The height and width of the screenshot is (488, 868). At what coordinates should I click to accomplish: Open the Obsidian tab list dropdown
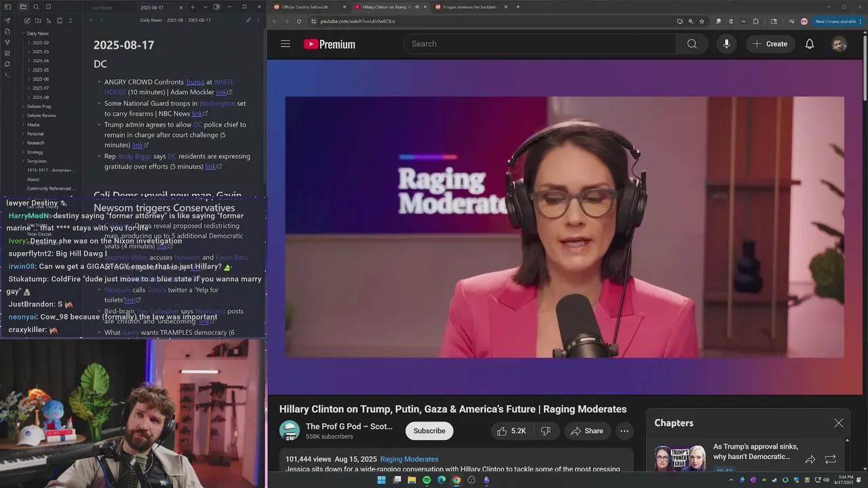coord(205,7)
